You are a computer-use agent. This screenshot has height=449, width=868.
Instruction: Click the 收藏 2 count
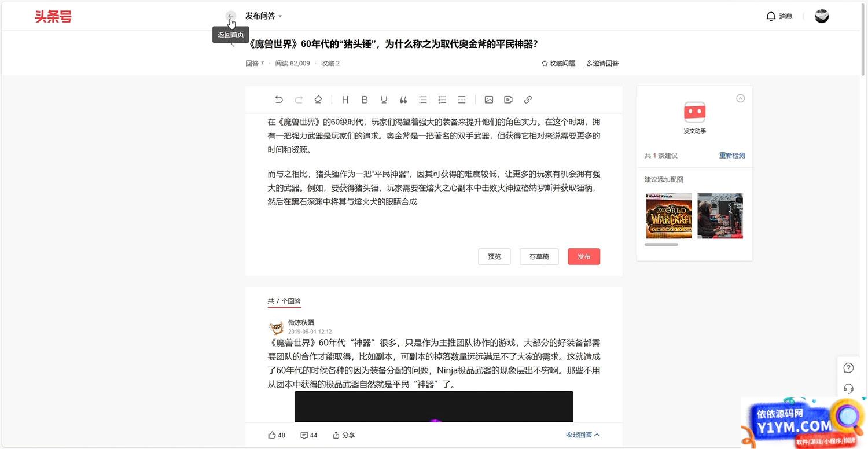pyautogui.click(x=330, y=63)
